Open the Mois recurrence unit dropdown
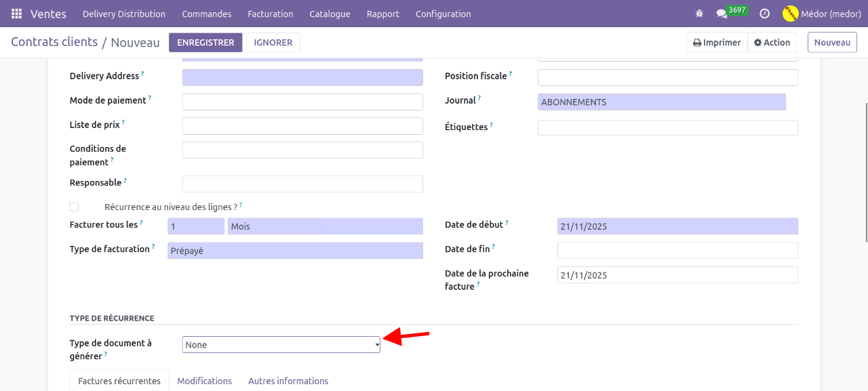Image resolution: width=868 pixels, height=391 pixels. (x=273, y=226)
